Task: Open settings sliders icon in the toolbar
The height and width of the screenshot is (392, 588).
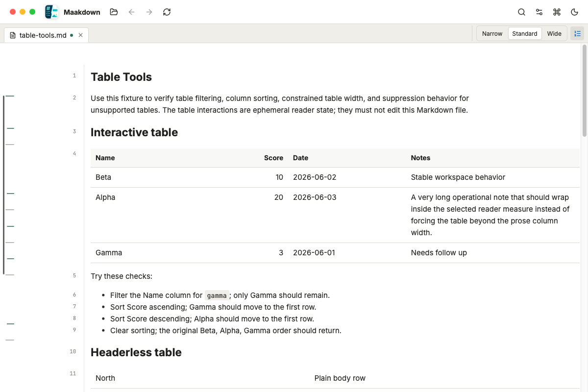Action: click(x=539, y=12)
